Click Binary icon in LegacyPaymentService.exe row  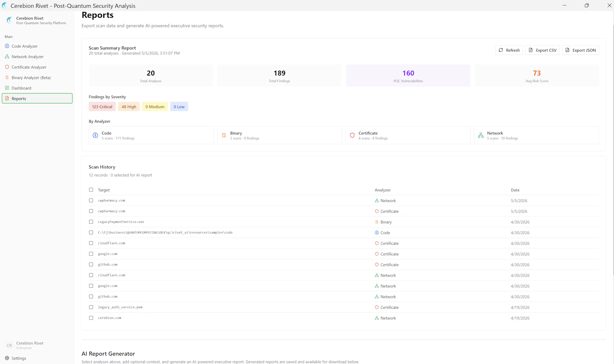pos(377,222)
